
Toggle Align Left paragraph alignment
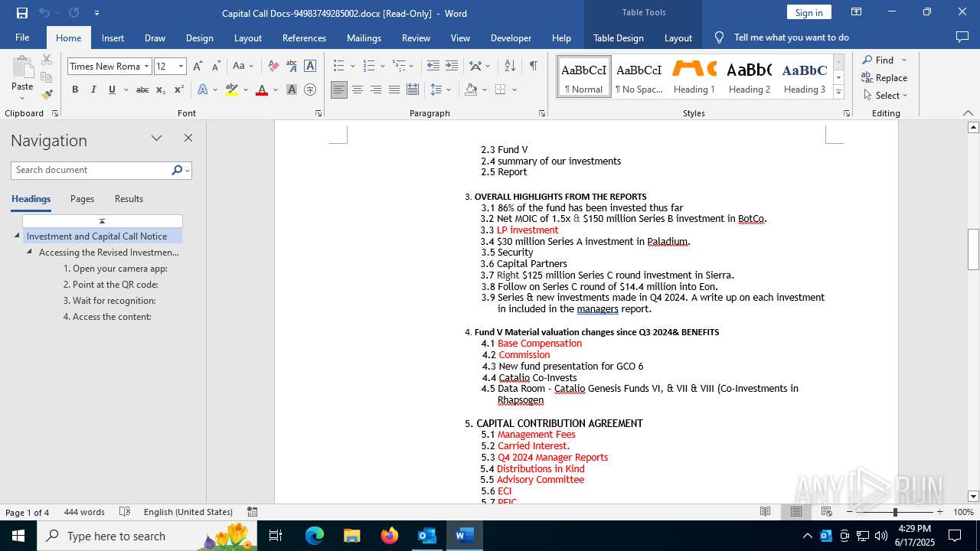(x=339, y=90)
